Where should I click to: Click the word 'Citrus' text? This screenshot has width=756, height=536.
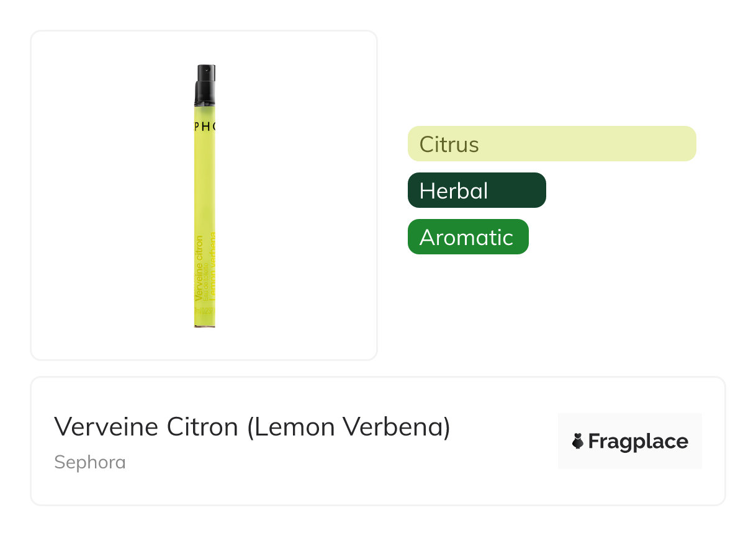tap(449, 145)
